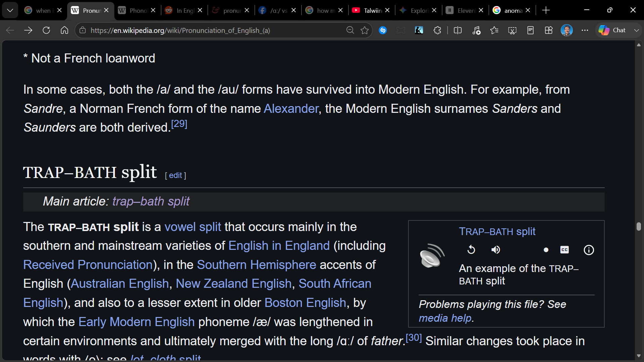644x362 pixels.
Task: Open the Settings and more ellipsis menu
Action: click(x=585, y=31)
